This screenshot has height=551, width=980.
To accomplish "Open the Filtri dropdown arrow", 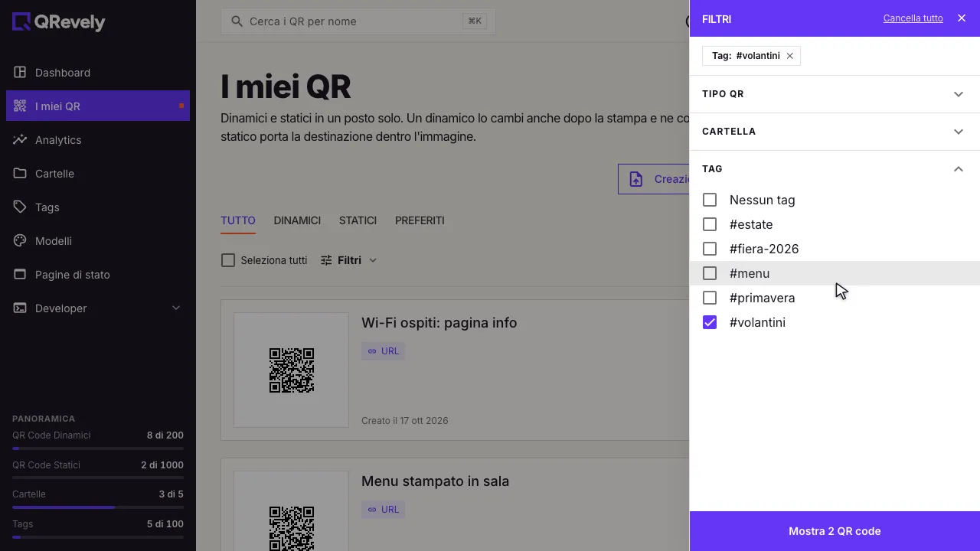I will pyautogui.click(x=373, y=260).
